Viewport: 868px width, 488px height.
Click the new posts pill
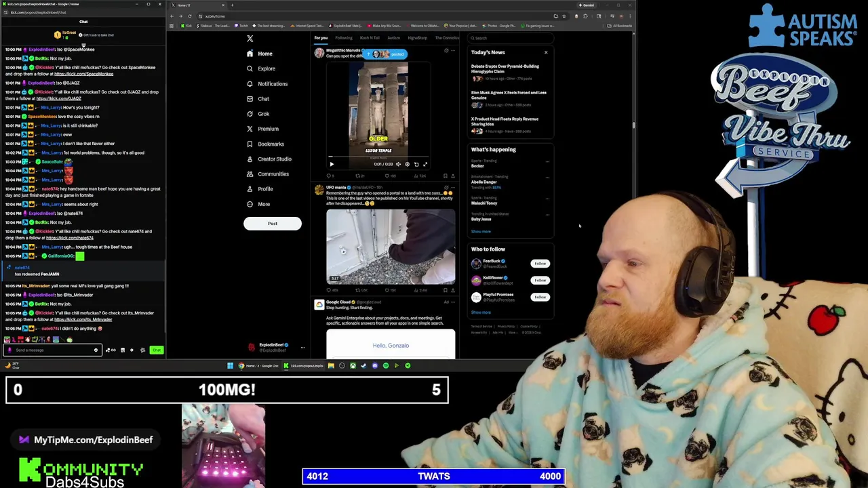pyautogui.click(x=385, y=54)
